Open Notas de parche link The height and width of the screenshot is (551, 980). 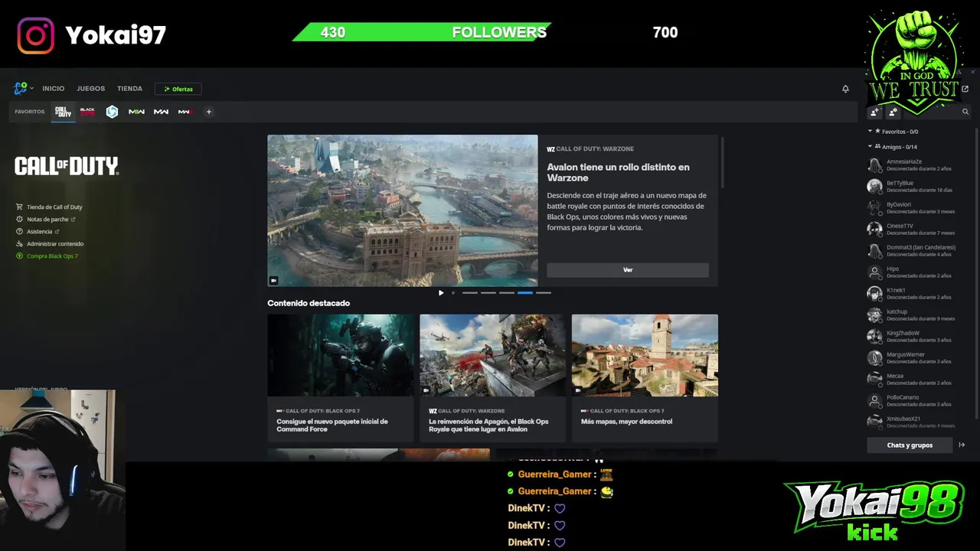47,219
